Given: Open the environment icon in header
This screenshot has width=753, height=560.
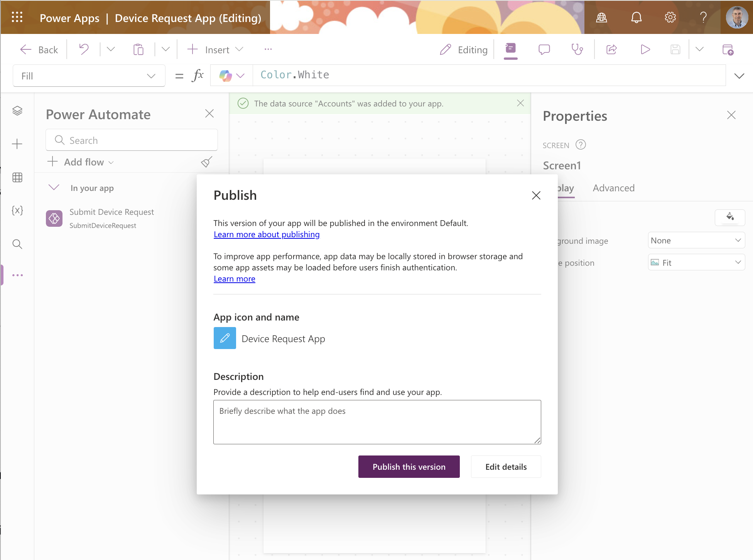Looking at the screenshot, I should click(602, 17).
